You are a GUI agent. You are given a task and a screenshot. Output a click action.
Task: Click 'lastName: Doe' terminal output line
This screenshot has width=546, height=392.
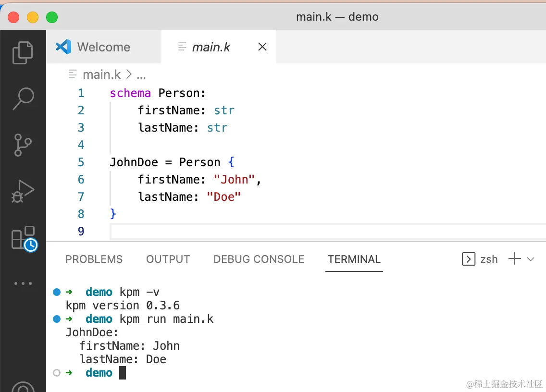coord(123,359)
